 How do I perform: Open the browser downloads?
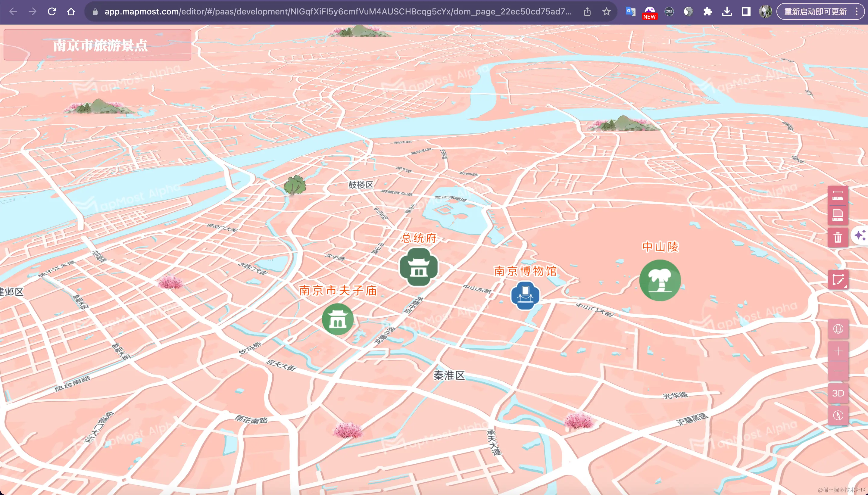727,11
